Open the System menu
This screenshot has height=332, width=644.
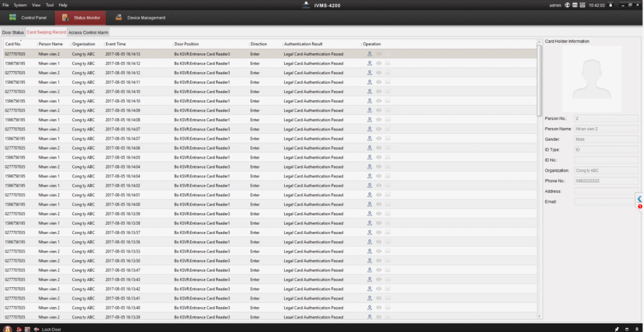[x=20, y=5]
